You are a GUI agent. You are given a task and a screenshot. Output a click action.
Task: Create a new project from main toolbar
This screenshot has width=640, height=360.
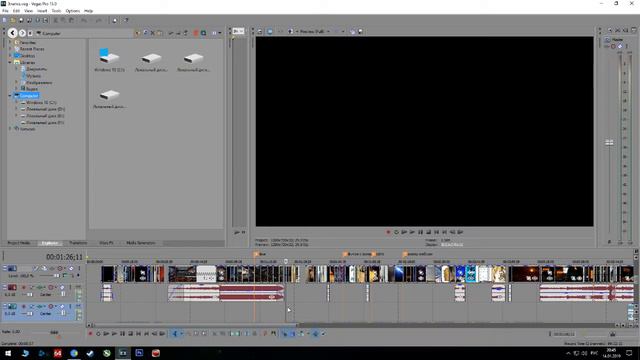4,20
